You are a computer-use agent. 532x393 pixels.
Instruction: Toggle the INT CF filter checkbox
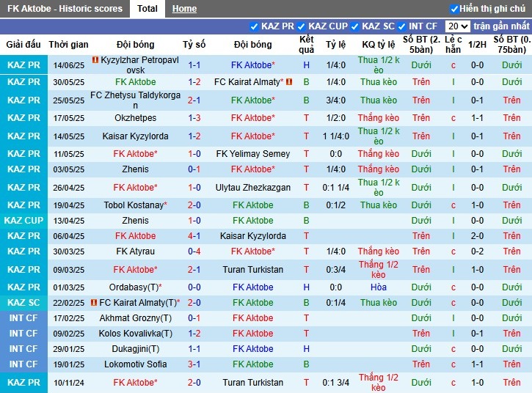point(401,26)
